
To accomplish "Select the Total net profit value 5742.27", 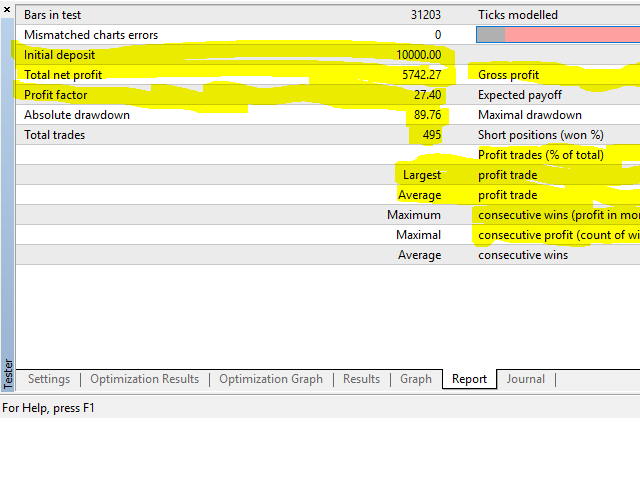I will (x=420, y=75).
